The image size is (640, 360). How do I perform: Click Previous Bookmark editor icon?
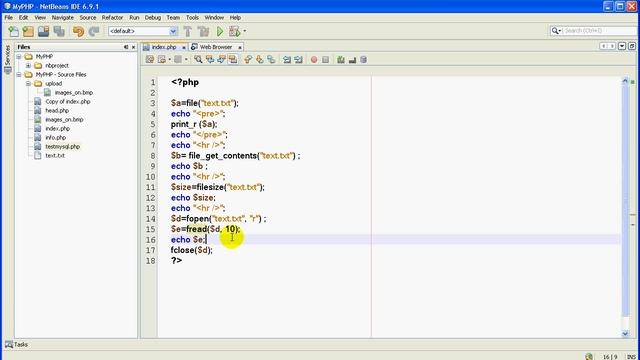point(248,60)
